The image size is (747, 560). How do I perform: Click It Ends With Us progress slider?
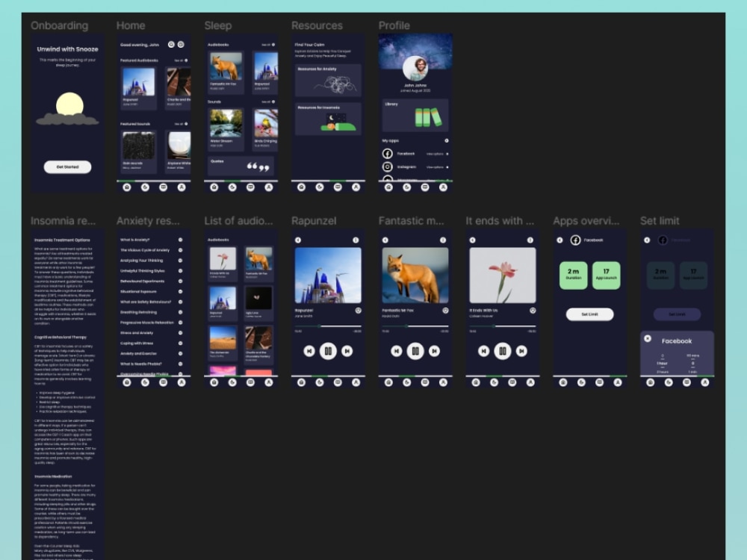click(x=503, y=326)
